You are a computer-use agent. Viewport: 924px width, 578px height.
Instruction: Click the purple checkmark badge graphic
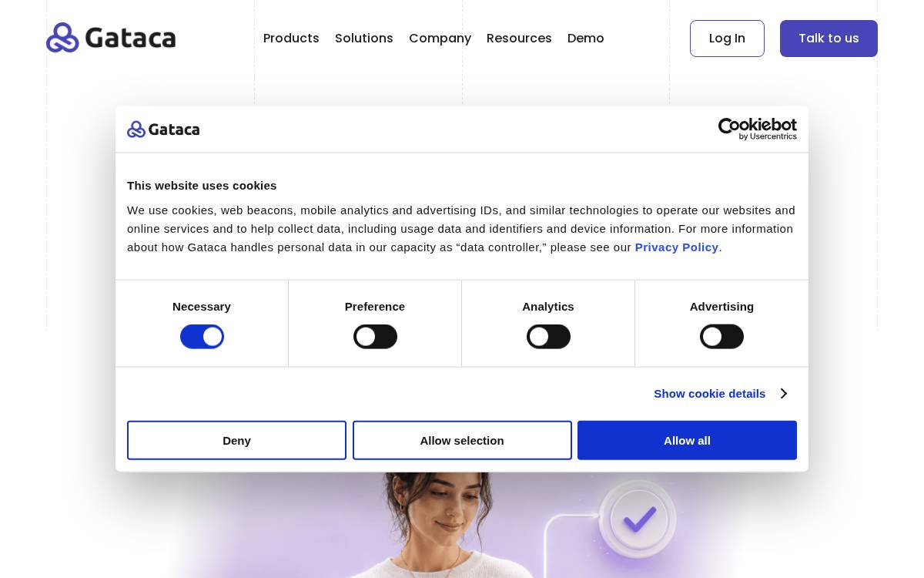click(x=638, y=519)
